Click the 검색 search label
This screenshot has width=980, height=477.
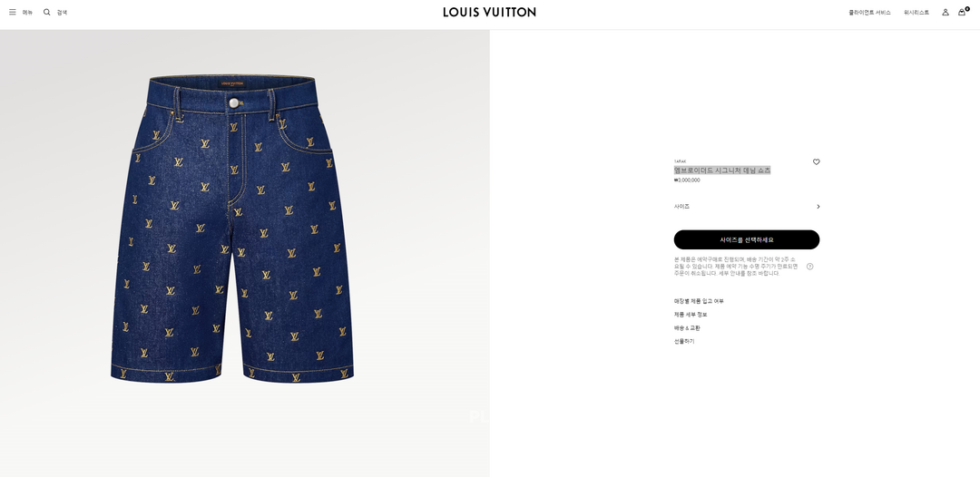point(62,13)
